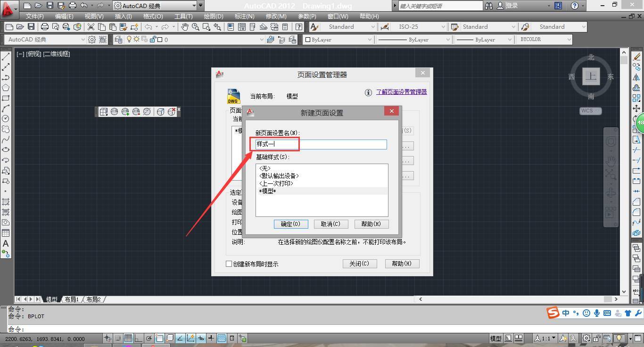
Task: Open the BYCOLOR plot style dropdown
Action: (569, 40)
